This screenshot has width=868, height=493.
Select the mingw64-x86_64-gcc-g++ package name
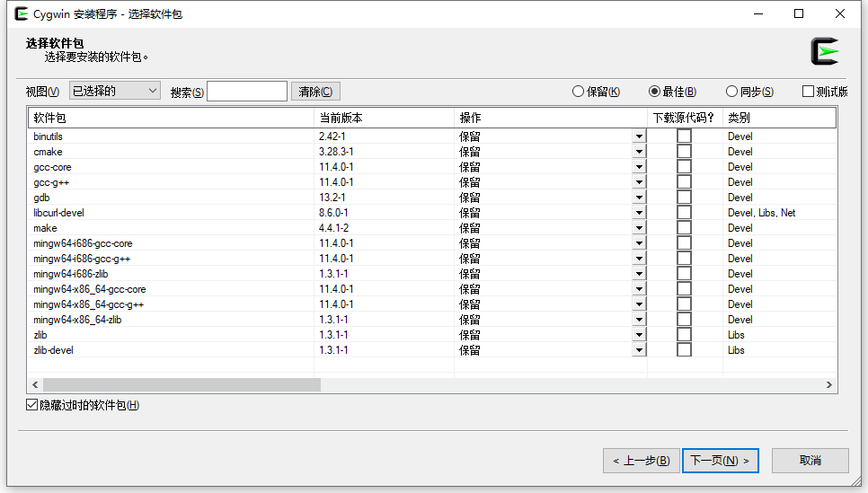click(x=89, y=304)
